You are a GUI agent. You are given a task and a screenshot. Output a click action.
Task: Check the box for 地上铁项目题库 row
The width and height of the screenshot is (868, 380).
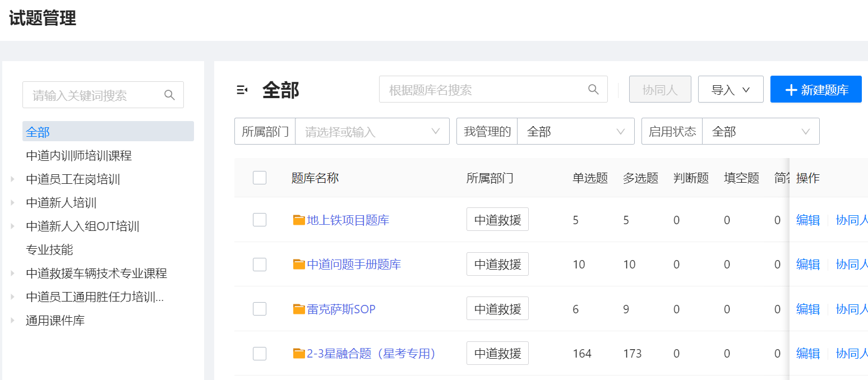pyautogui.click(x=260, y=220)
